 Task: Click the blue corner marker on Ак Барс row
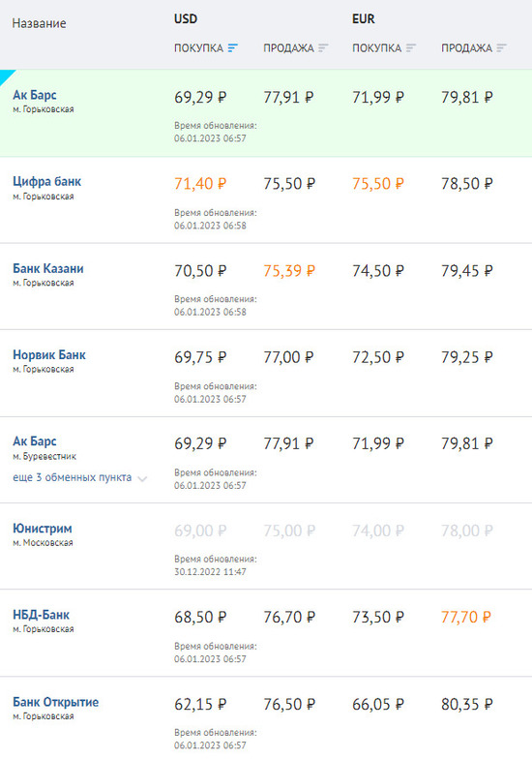click(x=6, y=76)
